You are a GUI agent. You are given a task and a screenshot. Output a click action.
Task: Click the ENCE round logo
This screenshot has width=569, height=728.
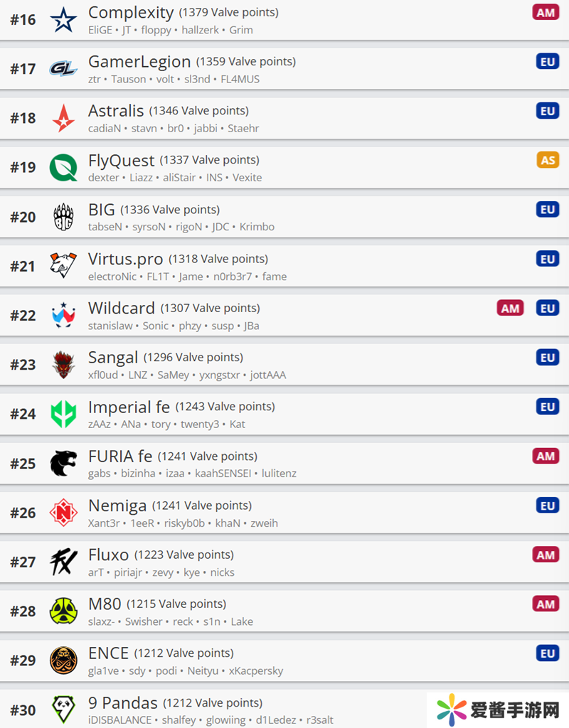(x=63, y=660)
